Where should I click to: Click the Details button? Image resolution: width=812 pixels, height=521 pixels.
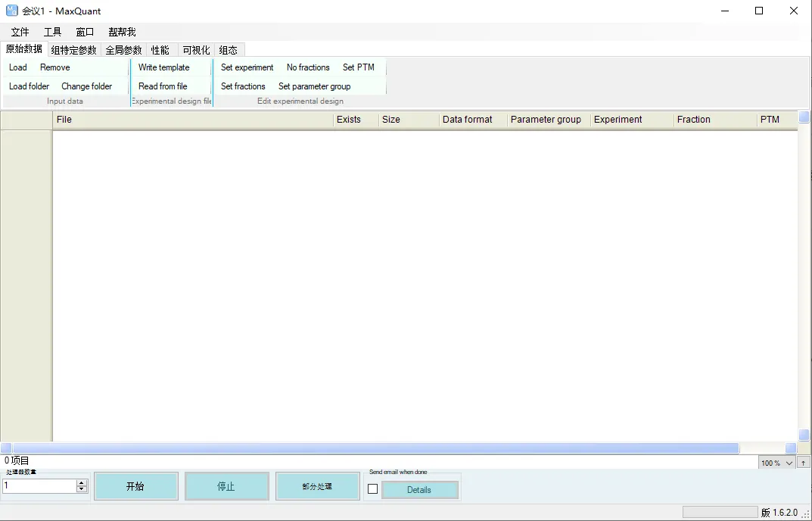(419, 490)
